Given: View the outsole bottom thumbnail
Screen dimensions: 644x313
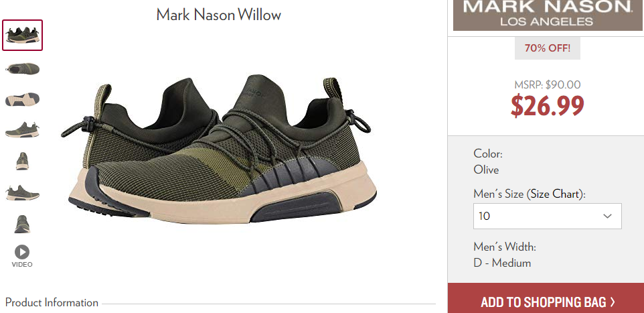Looking at the screenshot, I should pos(22,100).
